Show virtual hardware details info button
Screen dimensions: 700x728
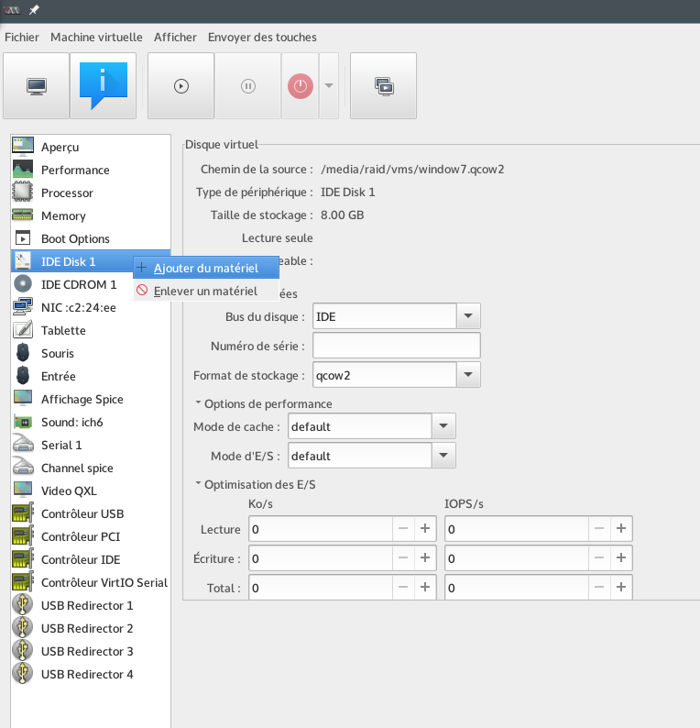tap(103, 86)
